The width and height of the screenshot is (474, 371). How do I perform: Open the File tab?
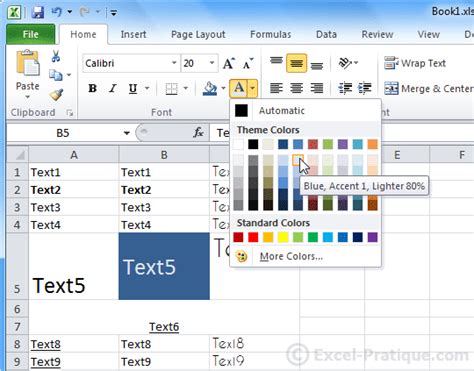click(x=31, y=34)
